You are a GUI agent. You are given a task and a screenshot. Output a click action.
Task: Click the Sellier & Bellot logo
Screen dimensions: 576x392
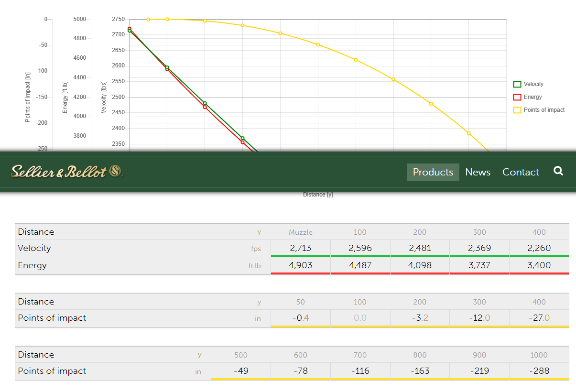point(67,171)
